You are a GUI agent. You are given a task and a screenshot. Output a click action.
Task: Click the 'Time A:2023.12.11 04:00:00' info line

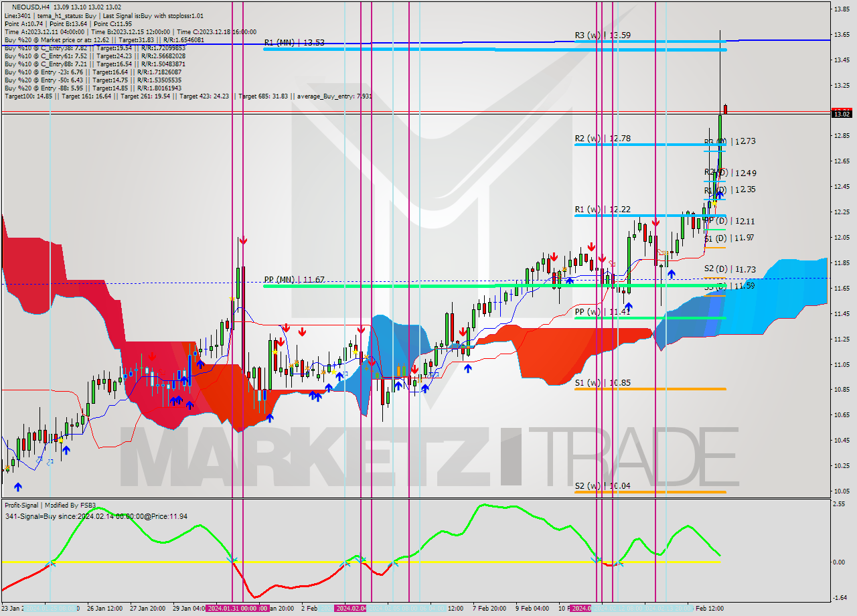[x=130, y=31]
